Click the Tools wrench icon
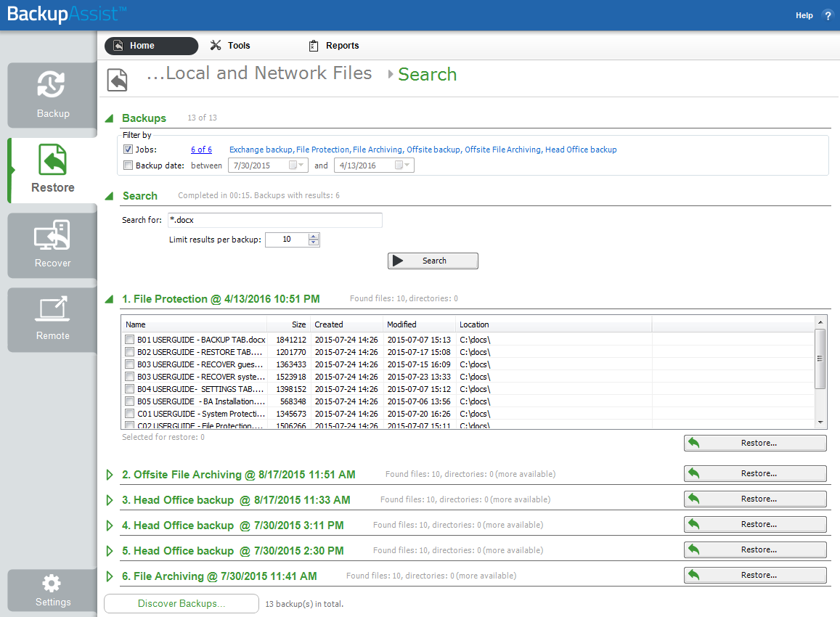This screenshot has height=617, width=840. [216, 46]
